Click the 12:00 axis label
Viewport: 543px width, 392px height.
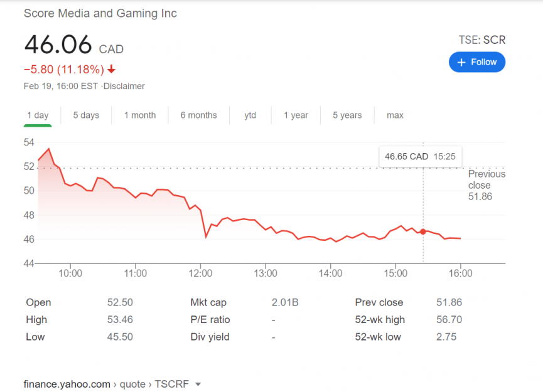(x=200, y=273)
